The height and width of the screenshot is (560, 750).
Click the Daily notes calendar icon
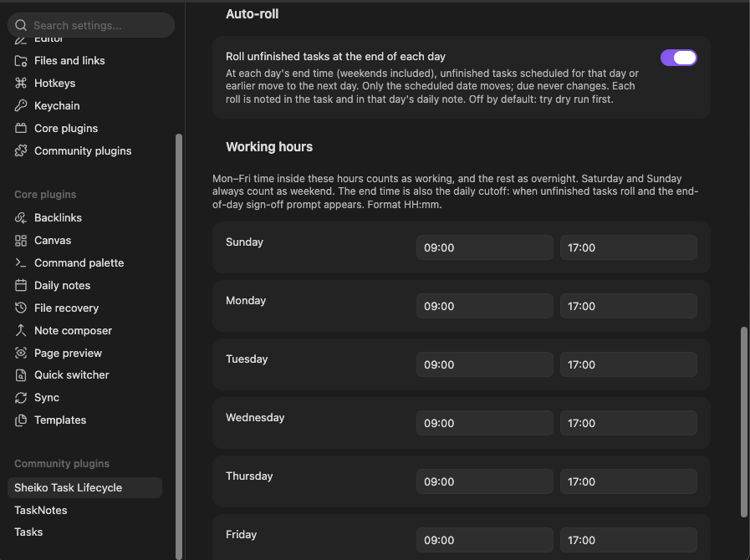(21, 286)
